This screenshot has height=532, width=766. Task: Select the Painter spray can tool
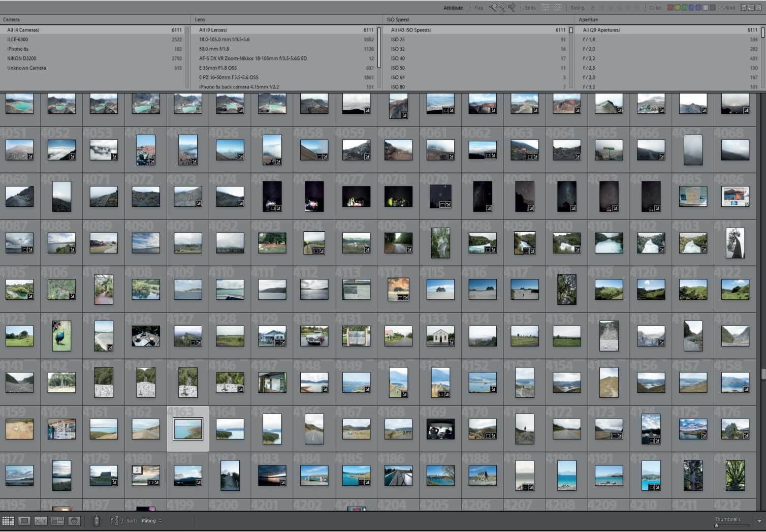point(97,521)
